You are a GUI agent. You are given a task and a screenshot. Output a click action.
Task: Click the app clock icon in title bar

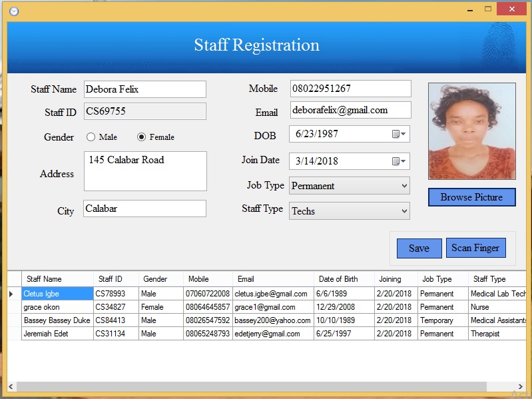[14, 11]
